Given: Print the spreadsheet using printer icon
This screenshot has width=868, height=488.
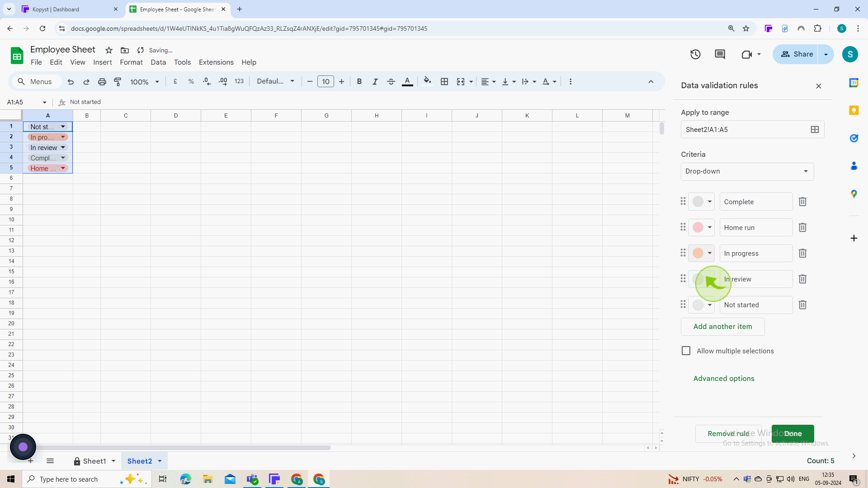Looking at the screenshot, I should pos(102,82).
